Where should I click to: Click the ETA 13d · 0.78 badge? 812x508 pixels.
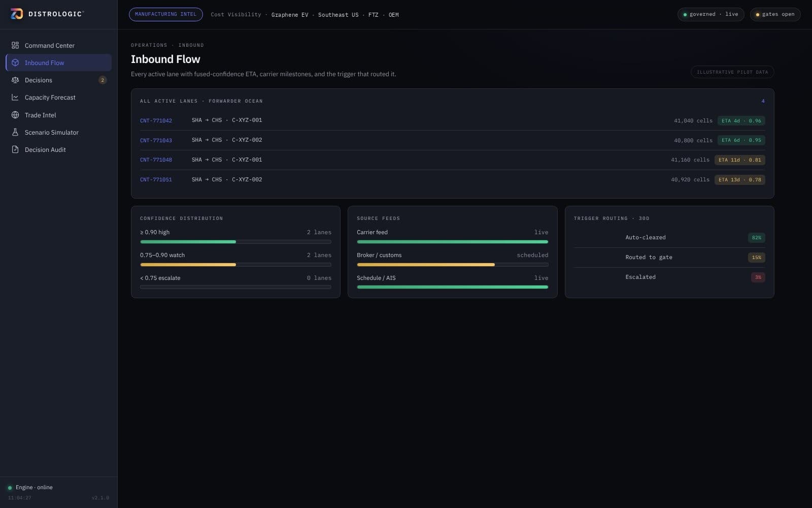pyautogui.click(x=739, y=180)
